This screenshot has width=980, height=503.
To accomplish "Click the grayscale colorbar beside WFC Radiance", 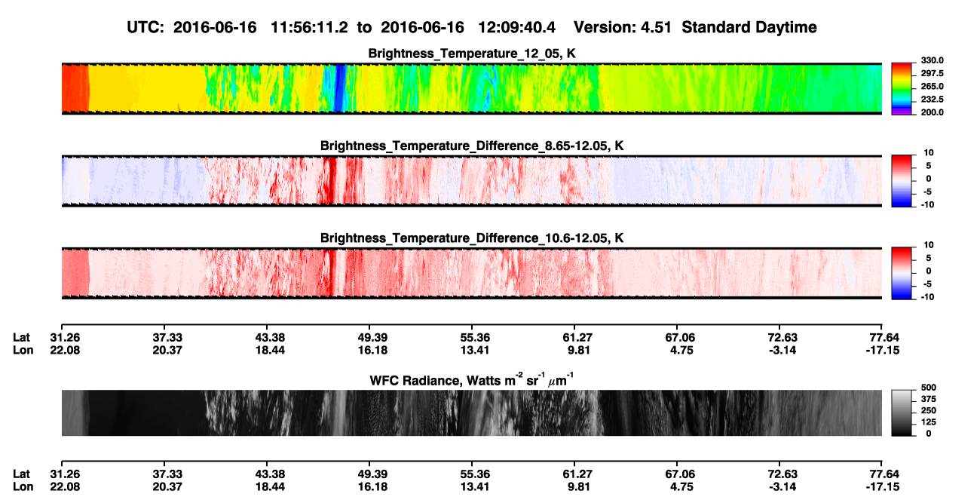I will pos(902,412).
